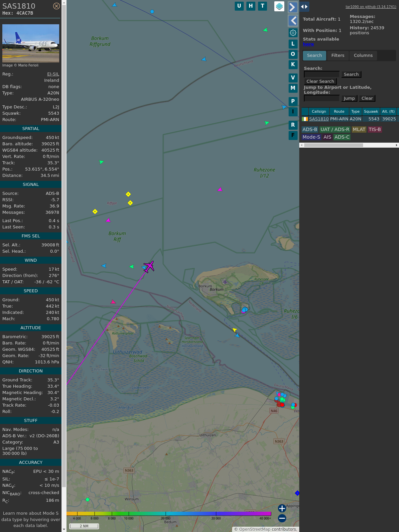Click the Jump button
The width and height of the screenshot is (399, 532).
349,98
